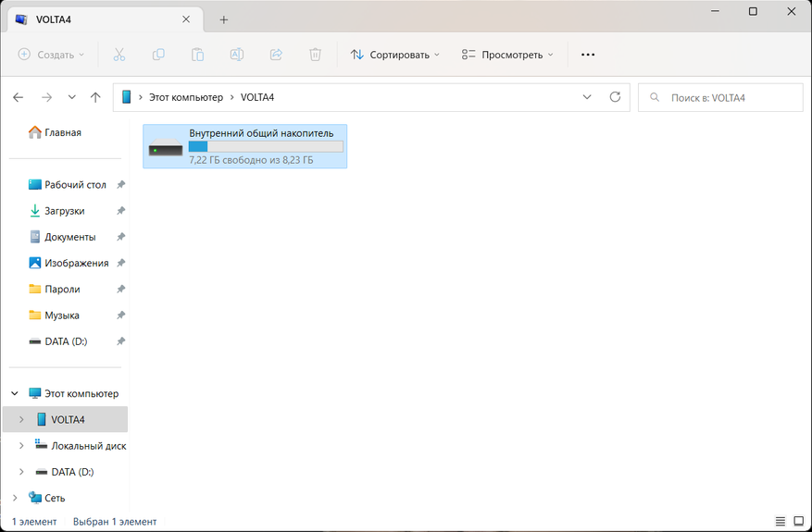This screenshot has width=812, height=532.
Task: Open pinned DATA (D:) in quick access
Action: click(x=58, y=341)
